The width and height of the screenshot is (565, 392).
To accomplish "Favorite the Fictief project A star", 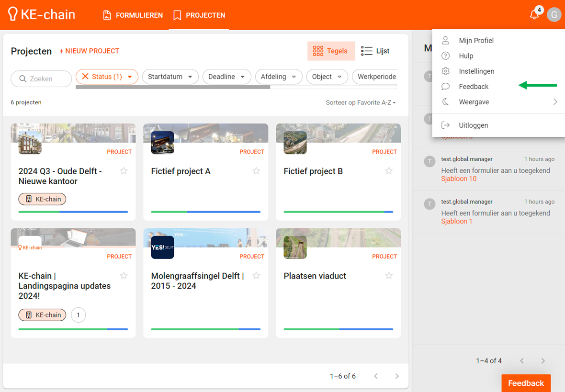I will [256, 171].
